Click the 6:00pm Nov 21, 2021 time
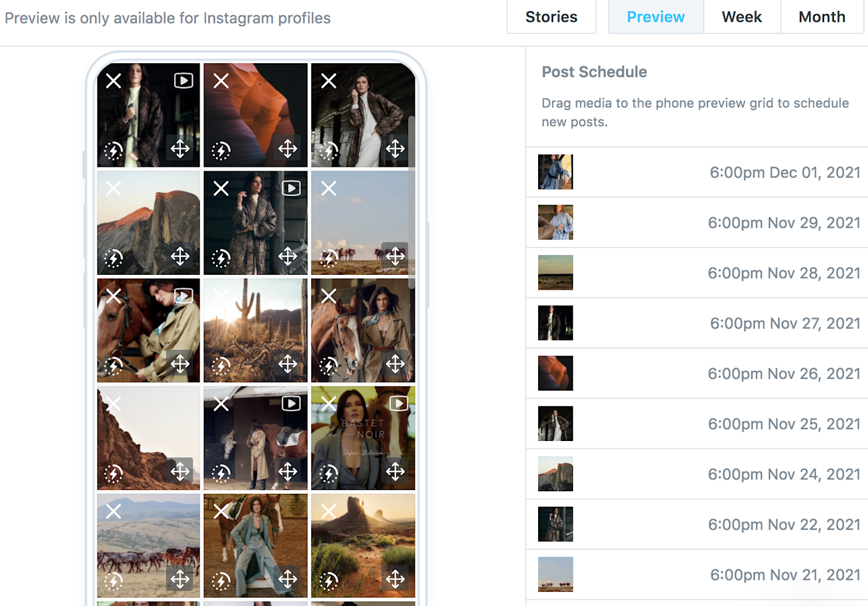 pos(786,575)
